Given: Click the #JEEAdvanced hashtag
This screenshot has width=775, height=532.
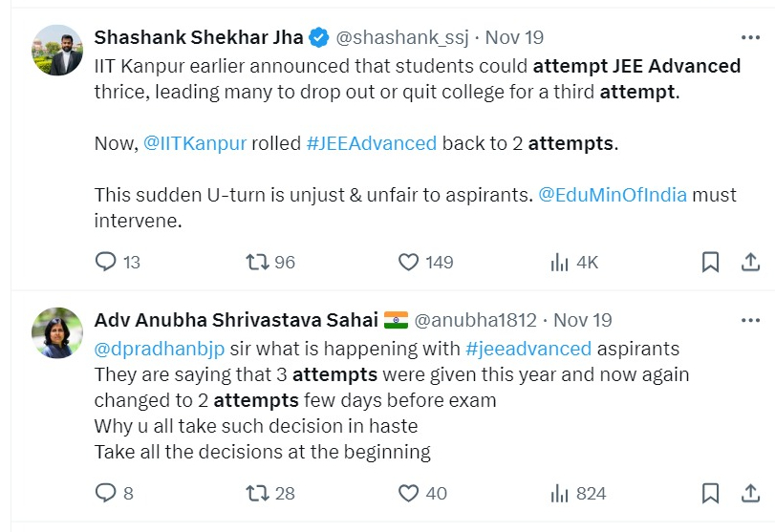Looking at the screenshot, I should click(372, 143).
